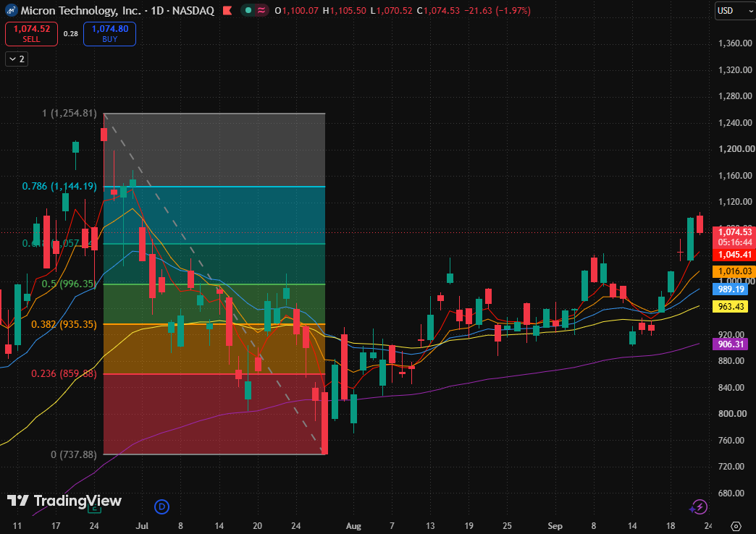The height and width of the screenshot is (534, 756).
Task: Click the Micron Technology logo icon
Action: [x=11, y=10]
